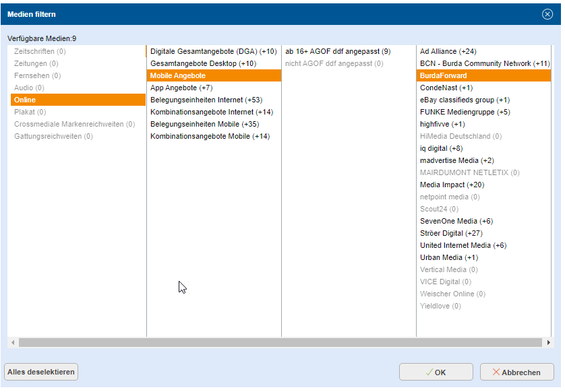The image size is (565, 392).
Task: Choose Ad Alliance publisher
Action: click(x=448, y=51)
